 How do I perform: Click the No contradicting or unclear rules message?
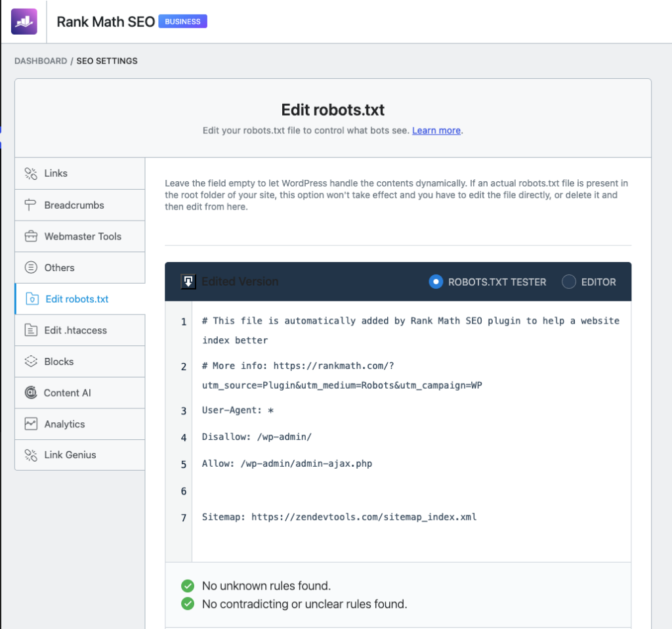point(304,603)
